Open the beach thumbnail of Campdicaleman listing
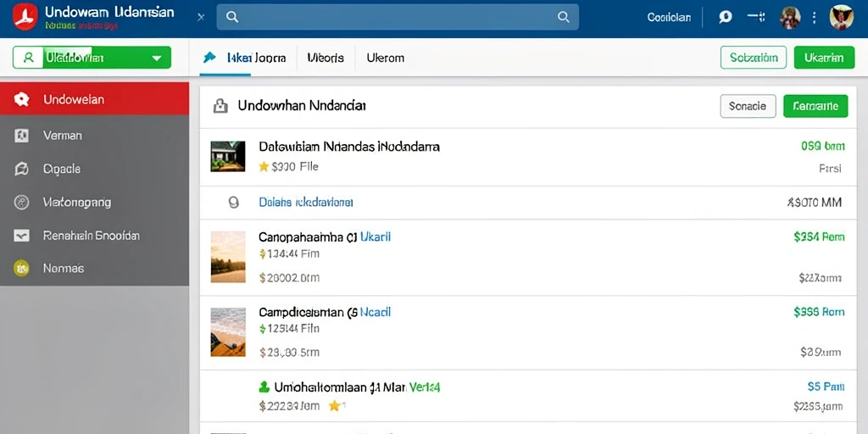Screen dimensions: 868x434 pos(228,332)
